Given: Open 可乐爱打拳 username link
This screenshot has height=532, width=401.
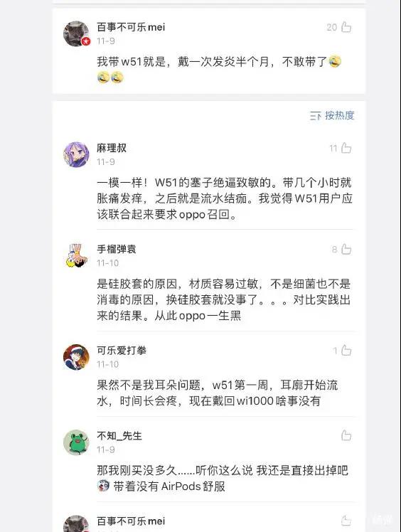Looking at the screenshot, I should pos(122,350).
